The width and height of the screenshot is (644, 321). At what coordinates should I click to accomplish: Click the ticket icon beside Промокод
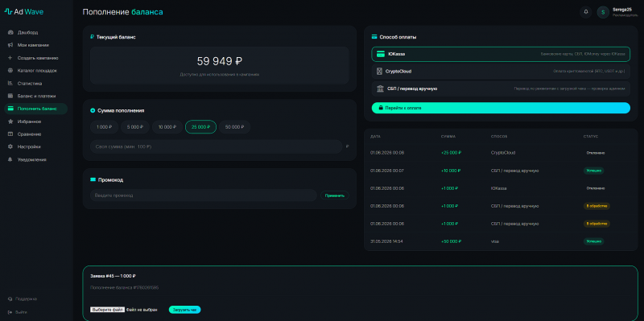pyautogui.click(x=93, y=179)
